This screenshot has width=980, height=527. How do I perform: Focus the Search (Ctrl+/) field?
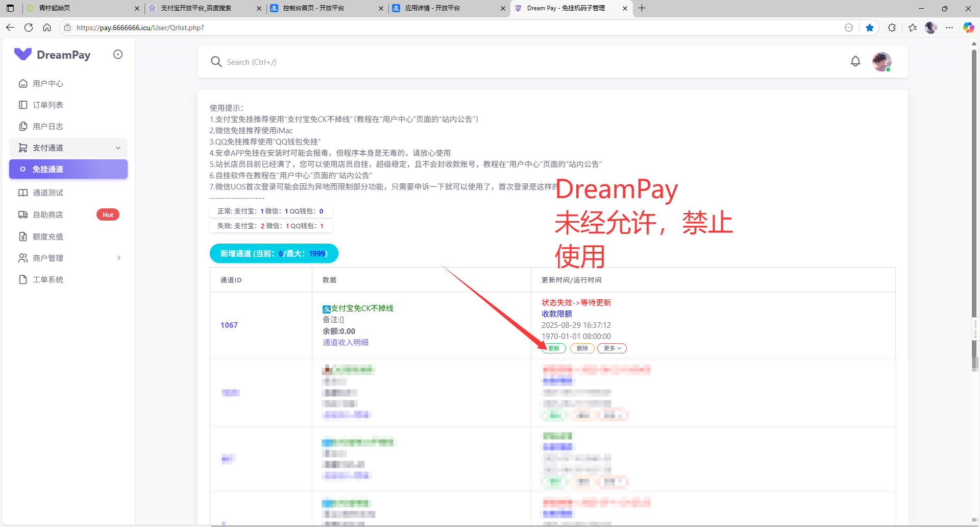point(459,62)
